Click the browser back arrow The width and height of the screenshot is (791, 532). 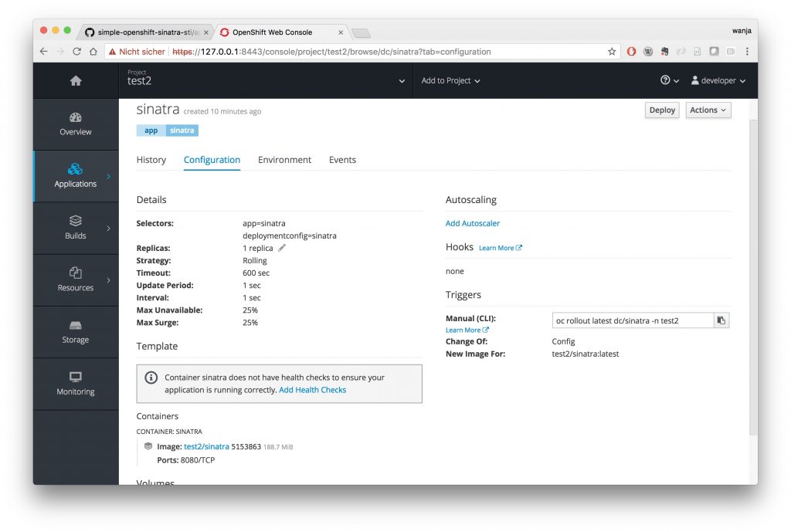coord(44,52)
